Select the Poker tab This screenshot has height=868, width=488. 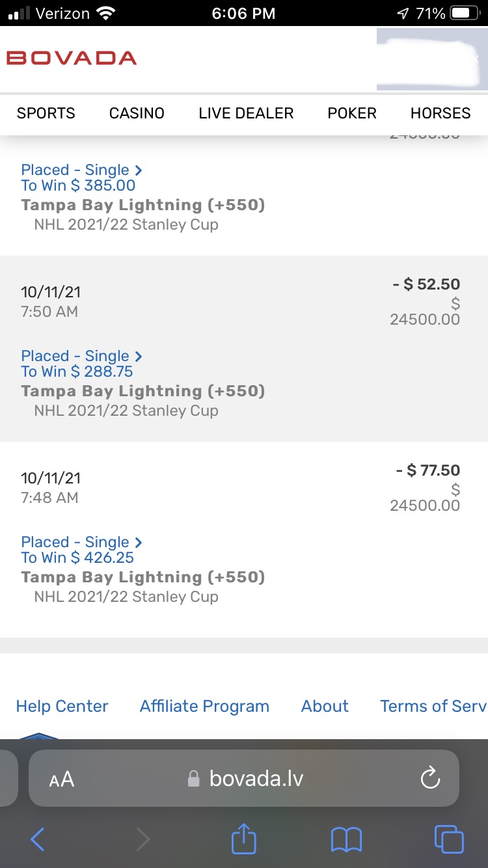[x=352, y=113]
